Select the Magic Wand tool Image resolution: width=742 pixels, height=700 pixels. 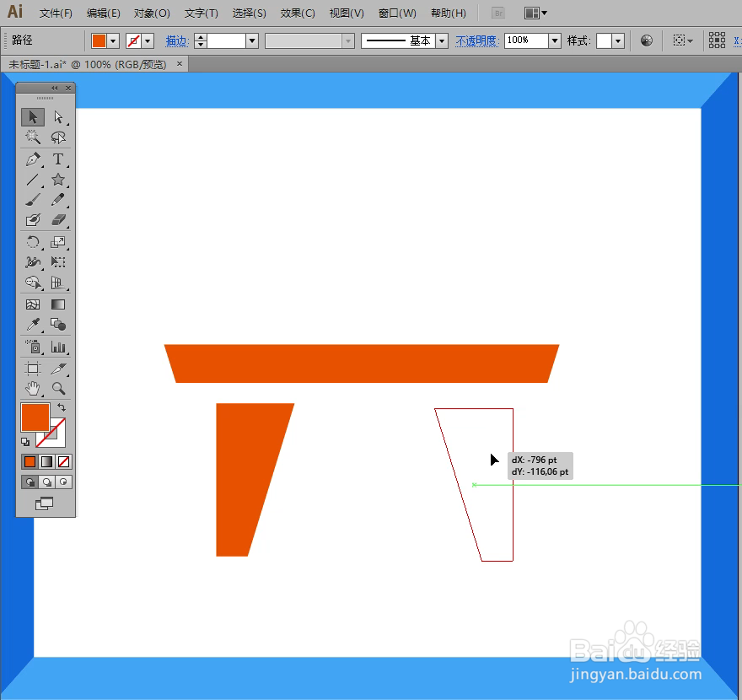(33, 137)
